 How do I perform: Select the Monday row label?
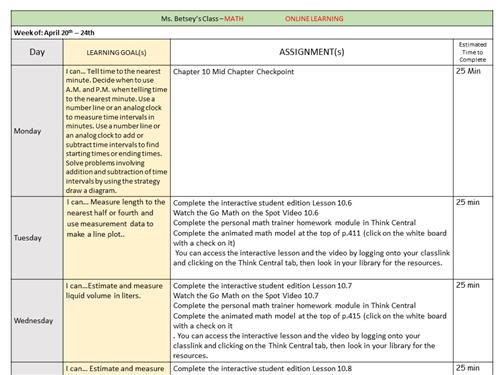tap(27, 131)
